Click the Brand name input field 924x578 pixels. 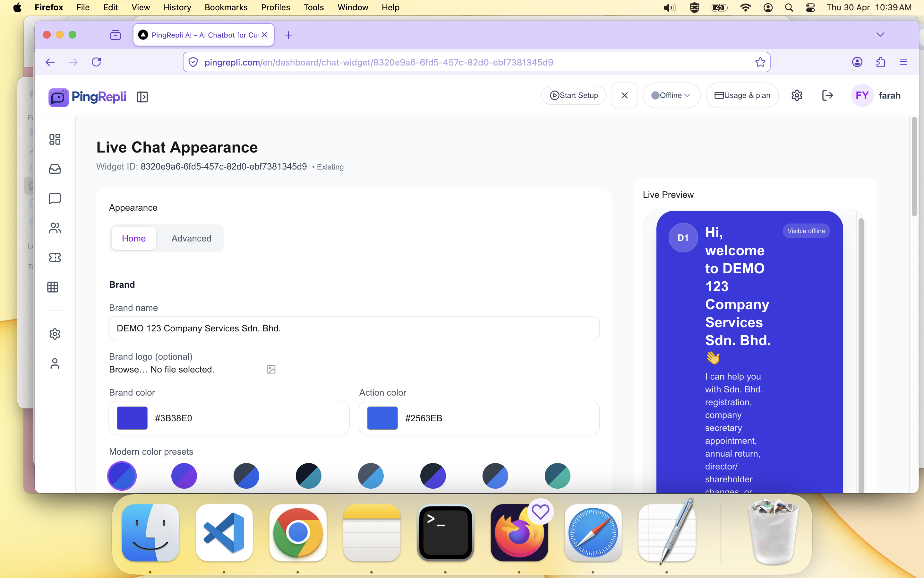pos(354,328)
